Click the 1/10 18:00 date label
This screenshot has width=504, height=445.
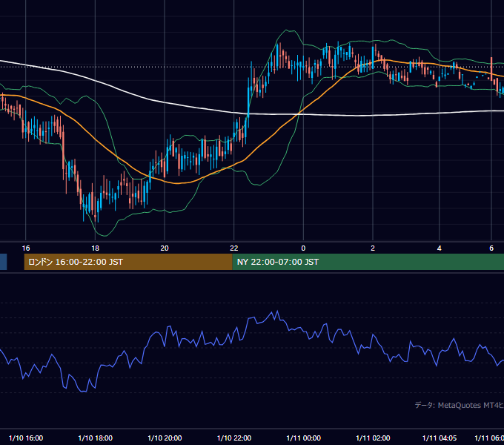(95, 438)
